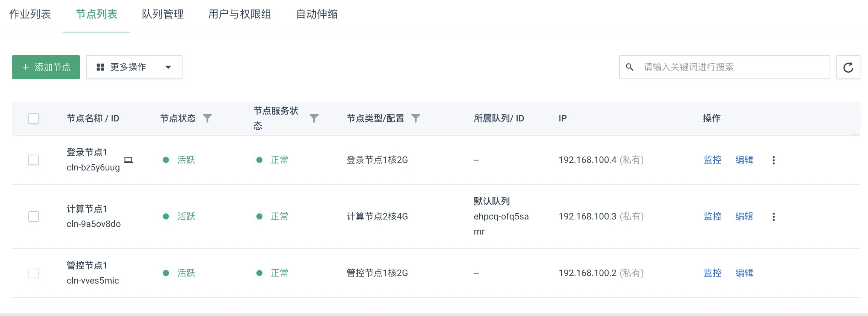Image resolution: width=868 pixels, height=316 pixels.
Task: Open 监控 link for 管控节点1
Action: click(713, 273)
